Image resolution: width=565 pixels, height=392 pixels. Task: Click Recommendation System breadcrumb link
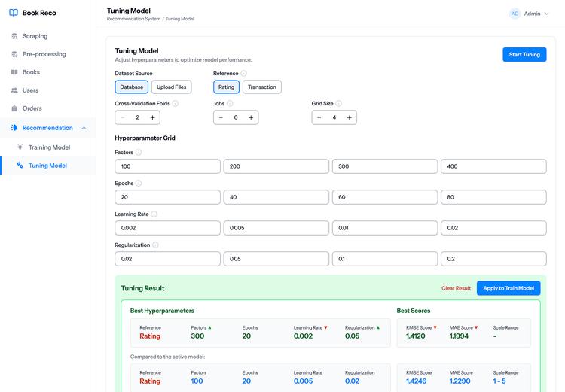coord(133,19)
